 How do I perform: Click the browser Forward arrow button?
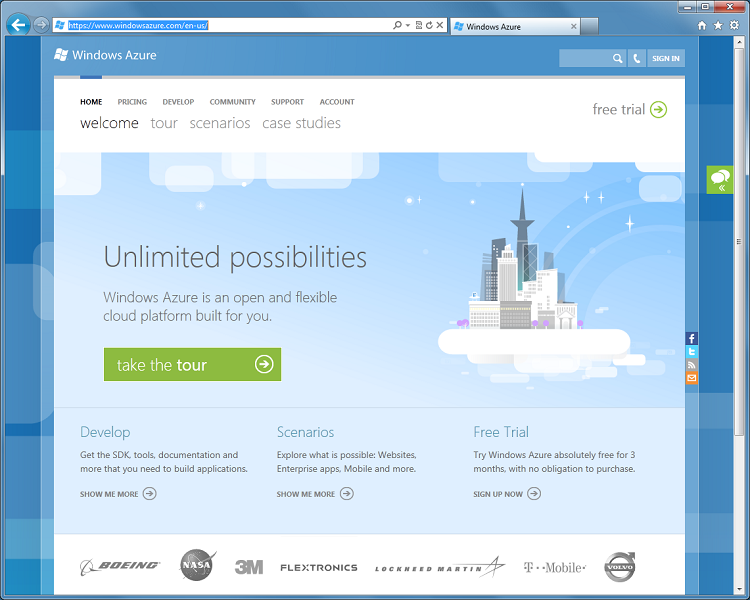41,24
